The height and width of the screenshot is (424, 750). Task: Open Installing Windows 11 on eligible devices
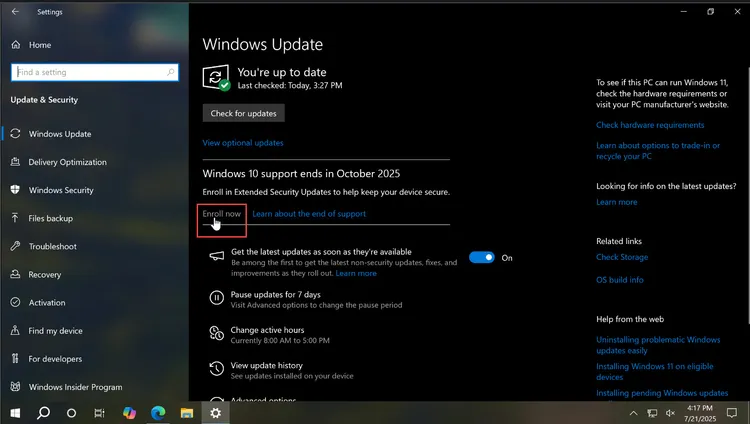(x=654, y=372)
